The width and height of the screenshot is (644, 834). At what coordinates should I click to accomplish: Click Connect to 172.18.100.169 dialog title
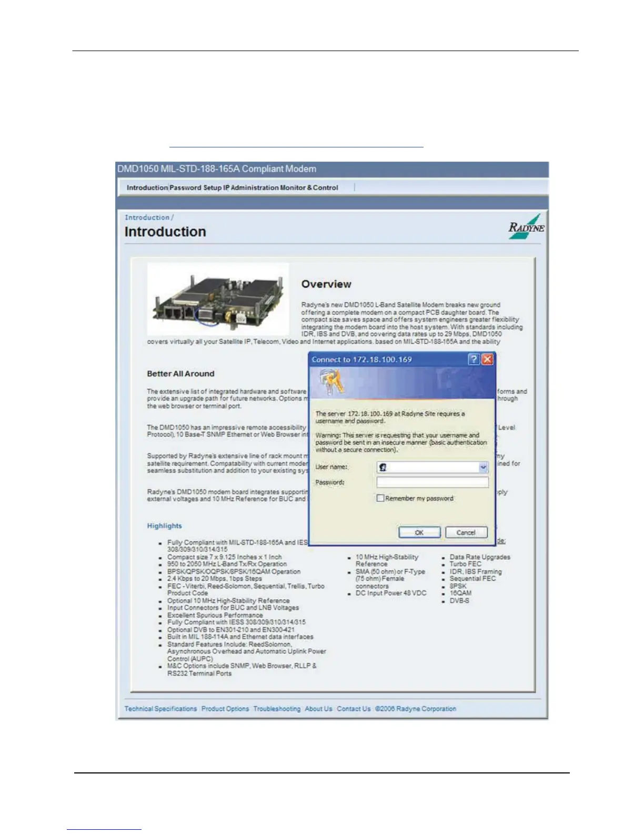click(361, 360)
